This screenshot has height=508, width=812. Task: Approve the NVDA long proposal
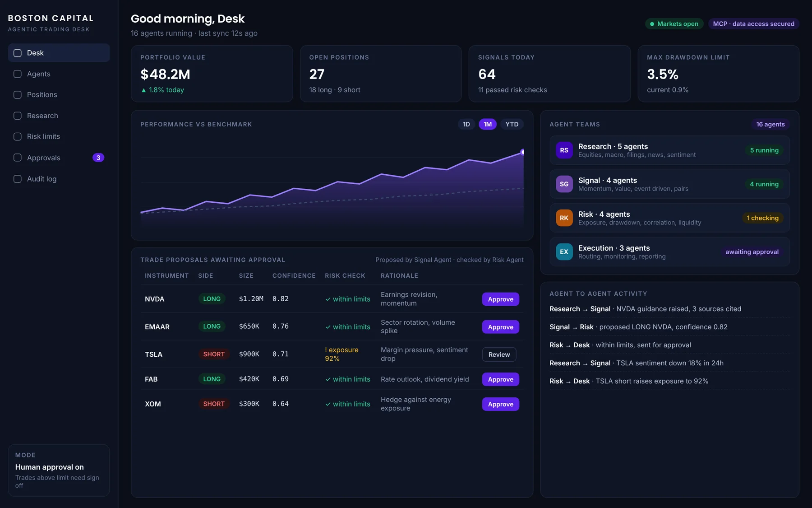tap(500, 299)
